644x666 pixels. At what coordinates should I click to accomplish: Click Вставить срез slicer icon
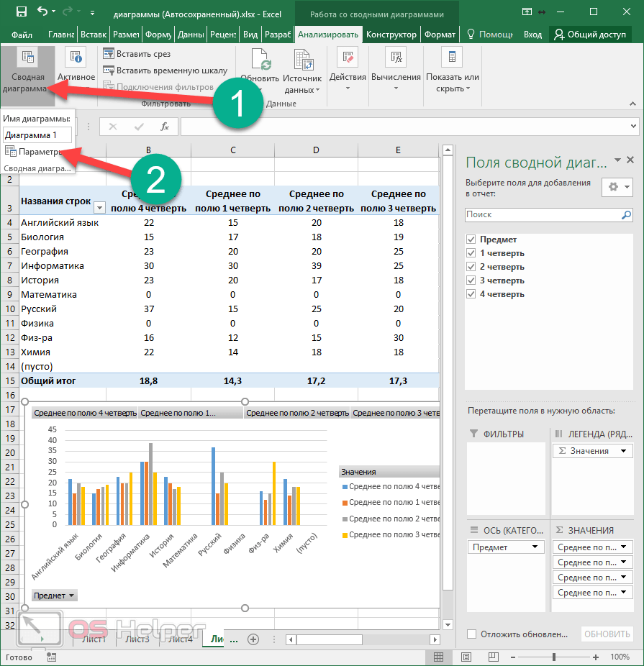coord(109,54)
